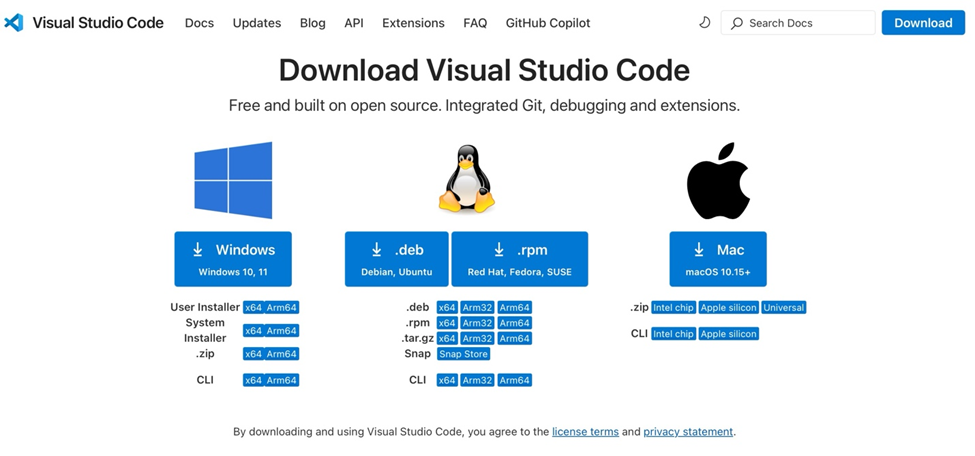Select Arm32 in Linux .tar.gz row
The image size is (975, 456).
point(478,338)
